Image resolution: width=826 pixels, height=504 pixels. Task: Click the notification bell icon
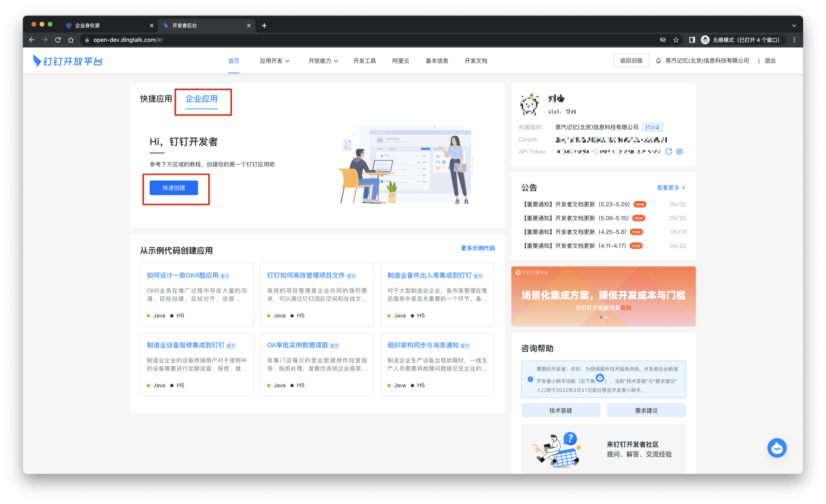pos(658,61)
